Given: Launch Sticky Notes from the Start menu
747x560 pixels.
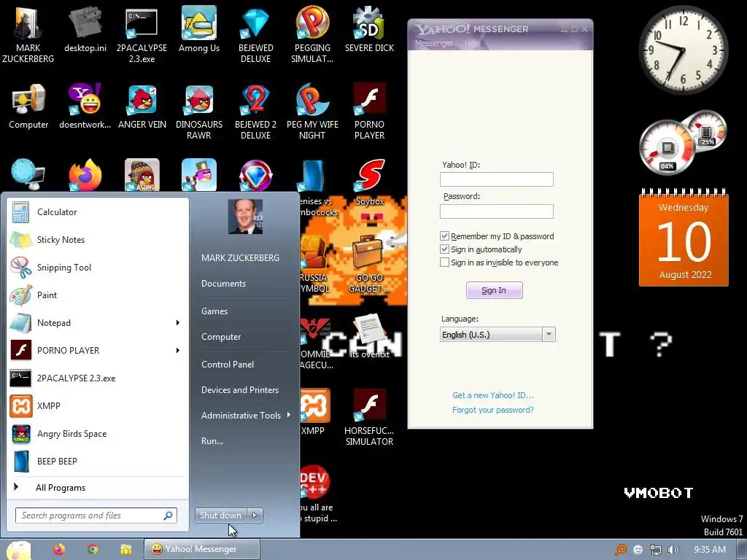Looking at the screenshot, I should 96,240.
